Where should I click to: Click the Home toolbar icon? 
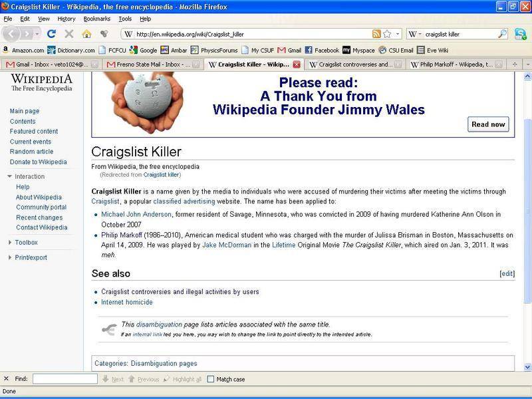[x=86, y=33]
